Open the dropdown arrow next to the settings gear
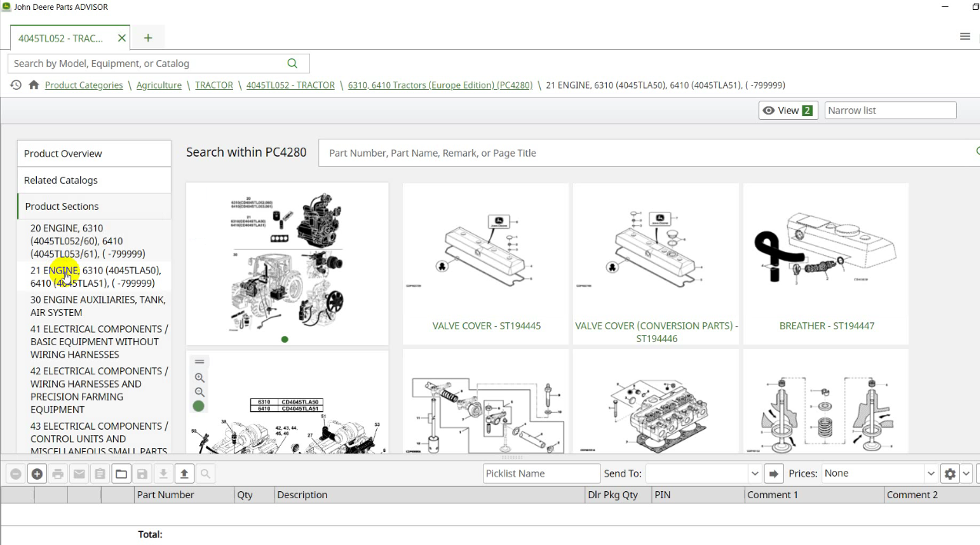Viewport: 980px width, 545px height. (967, 474)
